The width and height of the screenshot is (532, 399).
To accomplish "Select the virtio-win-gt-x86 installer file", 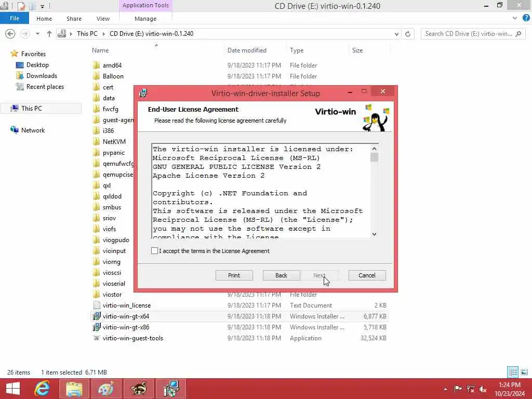I will [126, 327].
